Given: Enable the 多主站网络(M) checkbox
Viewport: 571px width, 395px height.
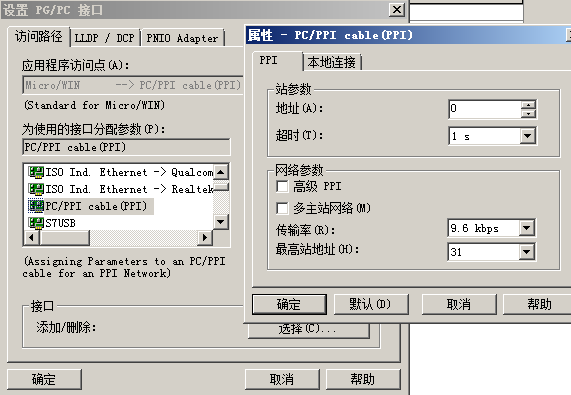Looking at the screenshot, I should [x=282, y=209].
